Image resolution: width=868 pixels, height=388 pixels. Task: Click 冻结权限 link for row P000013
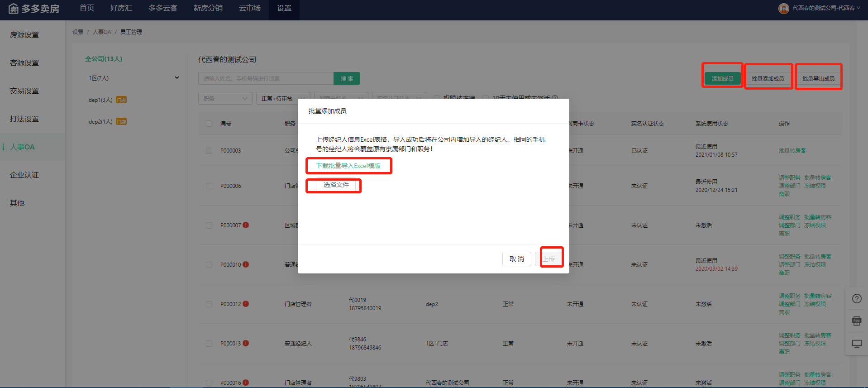[815, 344]
